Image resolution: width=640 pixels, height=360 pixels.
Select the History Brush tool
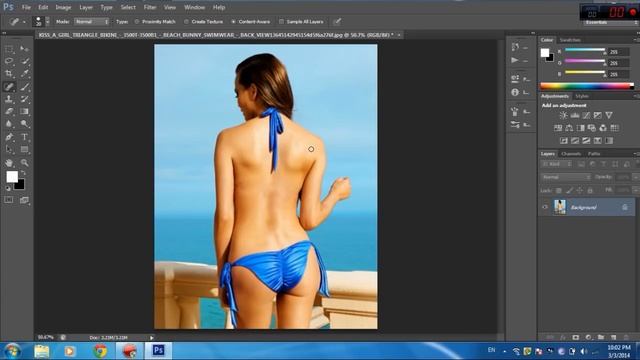click(x=24, y=99)
